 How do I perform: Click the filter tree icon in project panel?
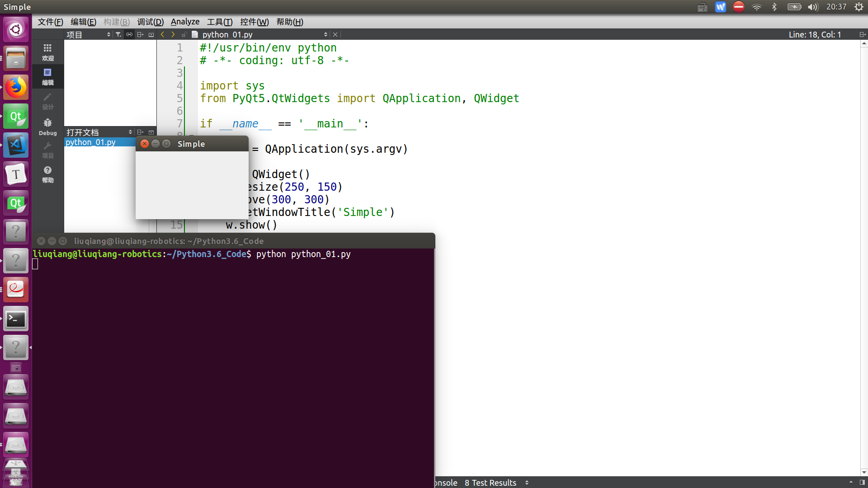pos(118,34)
